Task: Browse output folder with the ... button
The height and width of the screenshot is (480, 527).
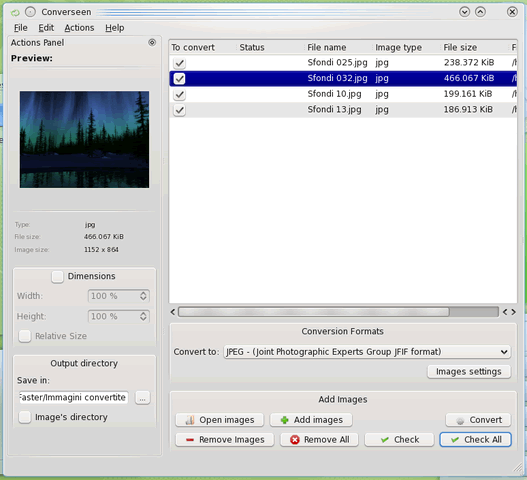Action: [x=143, y=398]
